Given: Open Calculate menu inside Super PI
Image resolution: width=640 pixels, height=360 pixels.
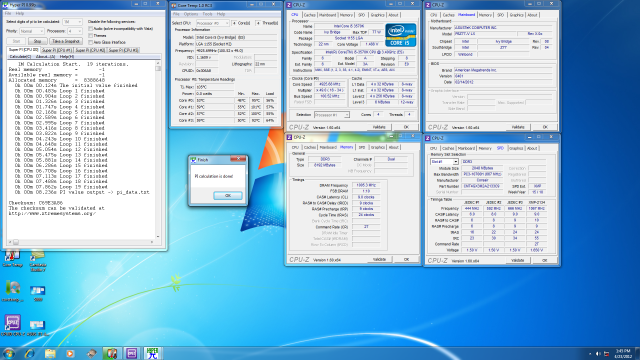Looking at the screenshot, I should coord(20,57).
